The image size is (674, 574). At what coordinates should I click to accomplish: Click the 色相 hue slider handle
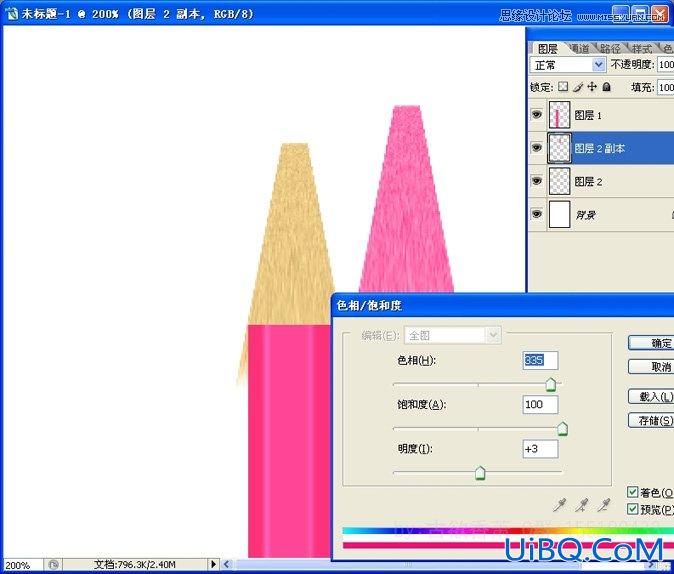click(x=551, y=384)
